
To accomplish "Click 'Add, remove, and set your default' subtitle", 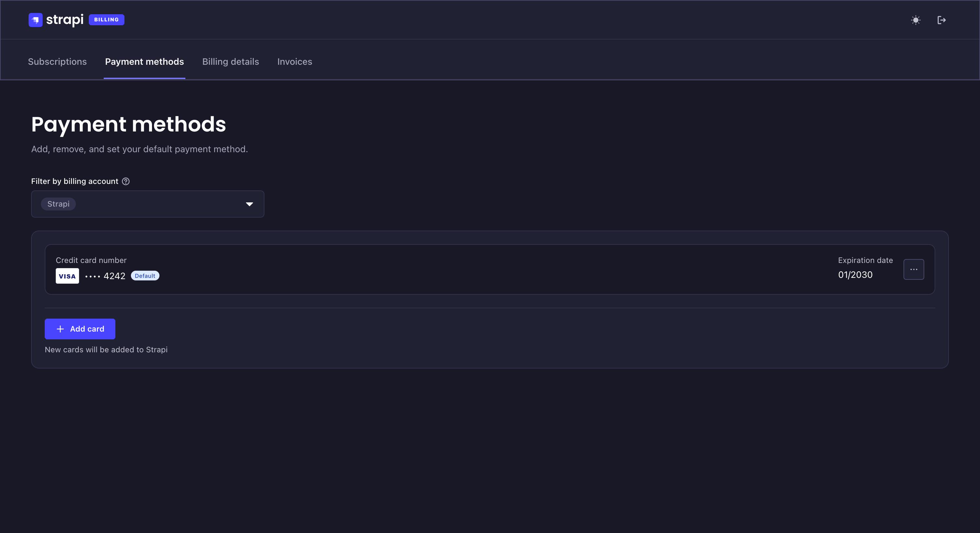I will (140, 149).
